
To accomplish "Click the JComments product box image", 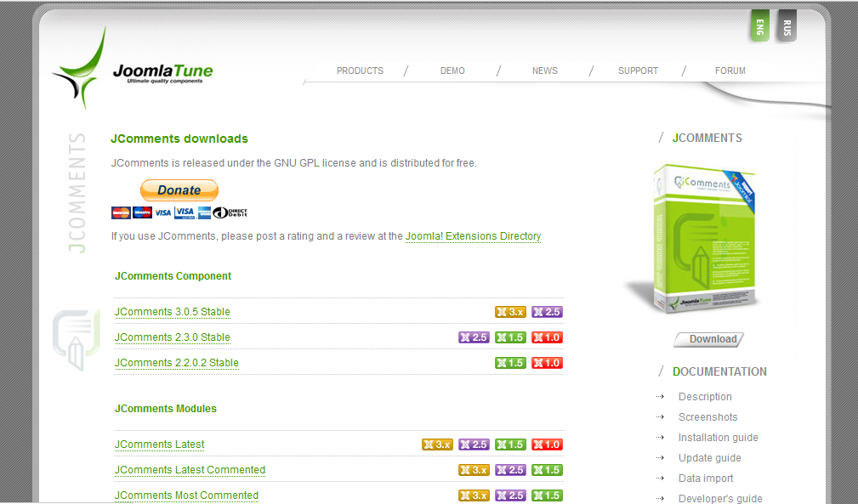I will click(706, 240).
